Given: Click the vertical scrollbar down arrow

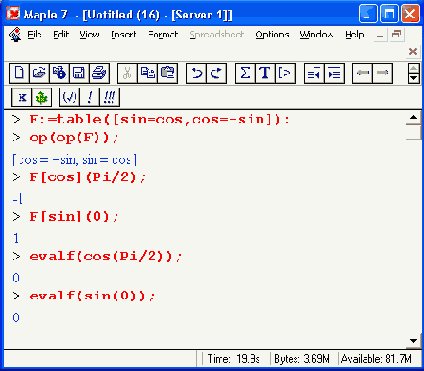Looking at the screenshot, I should [x=413, y=341].
